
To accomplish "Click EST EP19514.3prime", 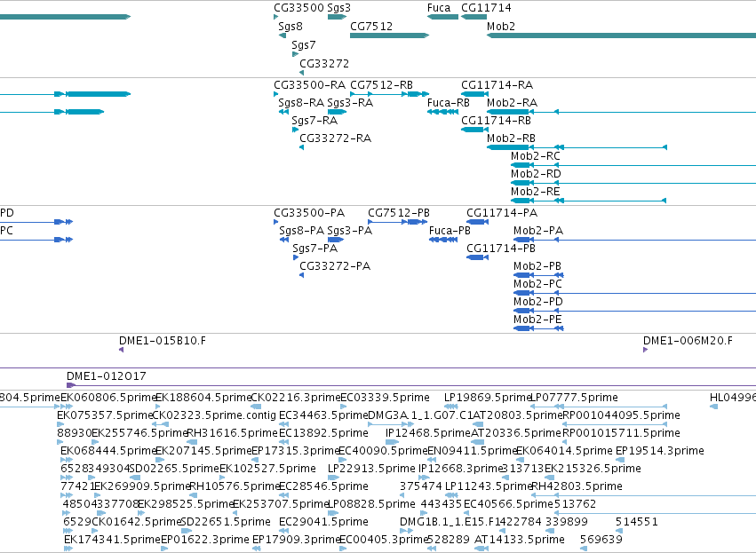I will pyautogui.click(x=660, y=451).
